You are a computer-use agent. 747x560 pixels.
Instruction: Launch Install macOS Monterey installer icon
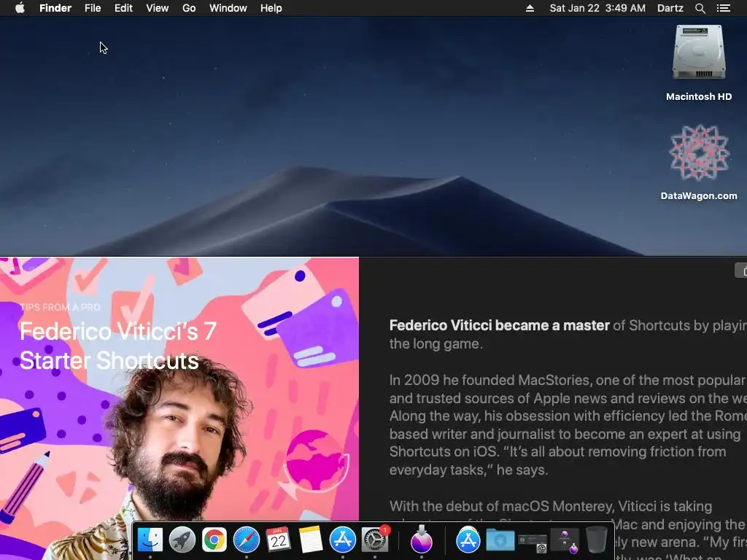[422, 540]
